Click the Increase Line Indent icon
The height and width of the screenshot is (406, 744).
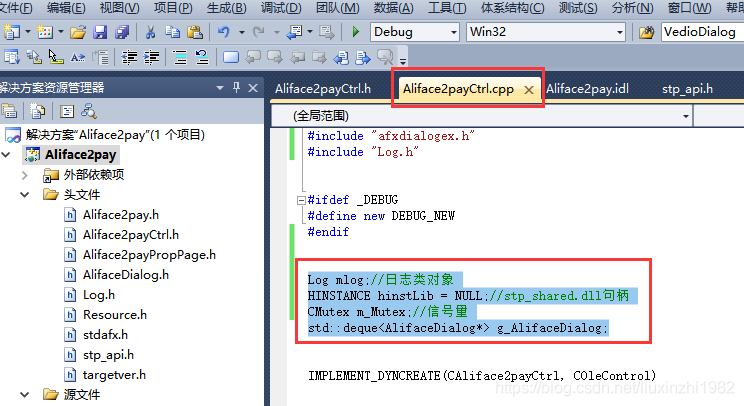tap(151, 58)
